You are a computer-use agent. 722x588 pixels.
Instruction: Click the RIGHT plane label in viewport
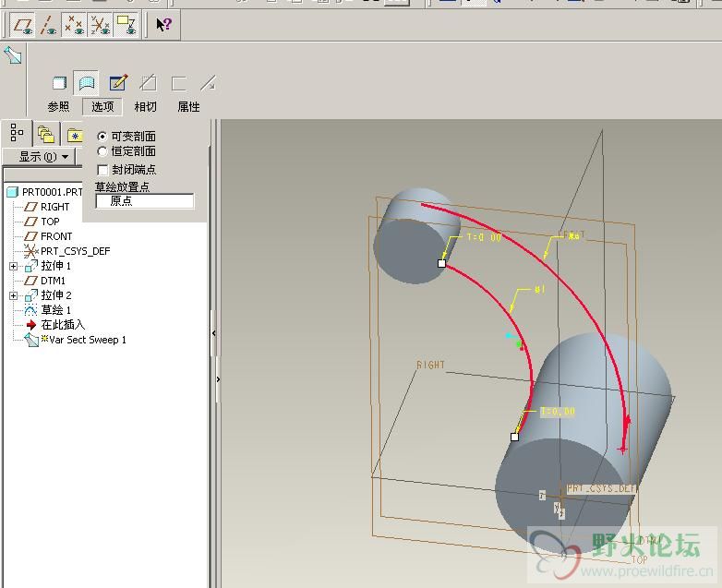(x=430, y=366)
